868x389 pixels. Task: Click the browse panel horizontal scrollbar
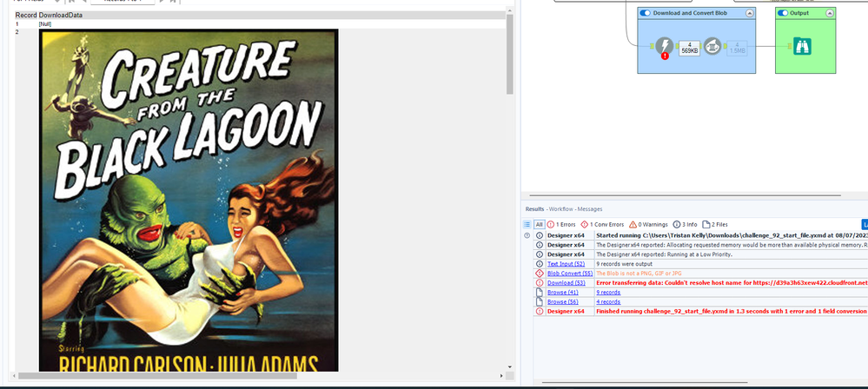click(x=158, y=376)
